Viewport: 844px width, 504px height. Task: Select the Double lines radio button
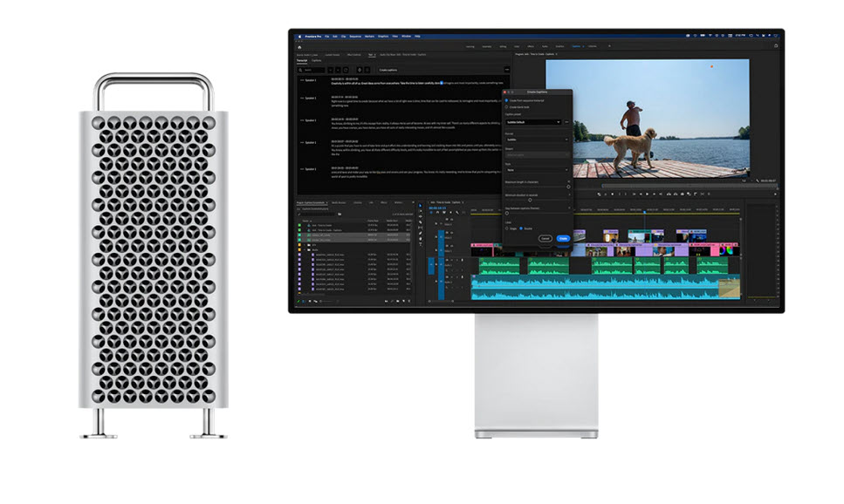521,228
